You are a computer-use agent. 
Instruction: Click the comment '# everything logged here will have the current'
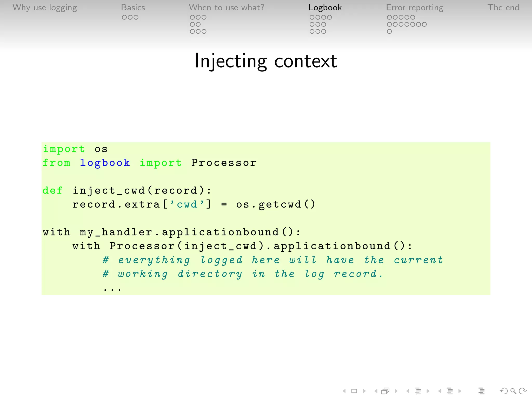(x=273, y=260)
